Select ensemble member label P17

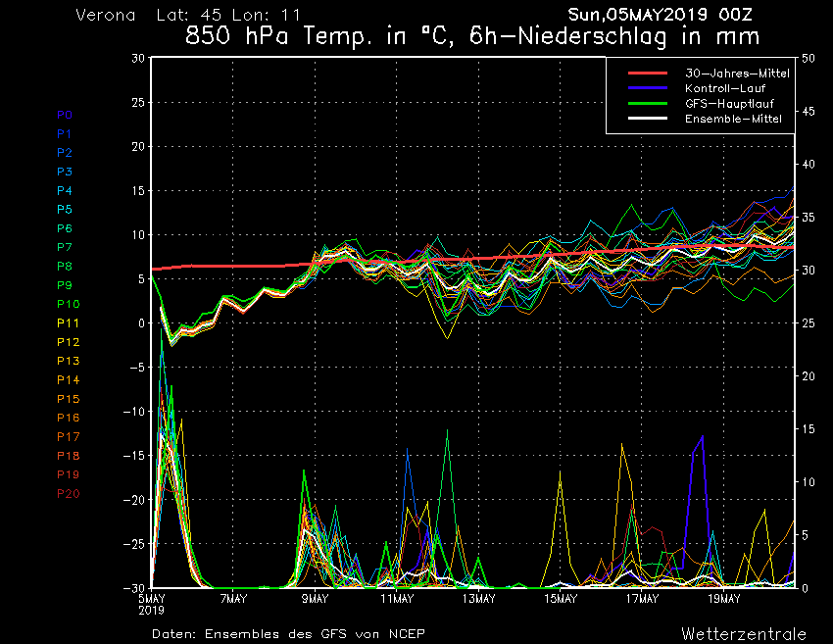pos(69,437)
